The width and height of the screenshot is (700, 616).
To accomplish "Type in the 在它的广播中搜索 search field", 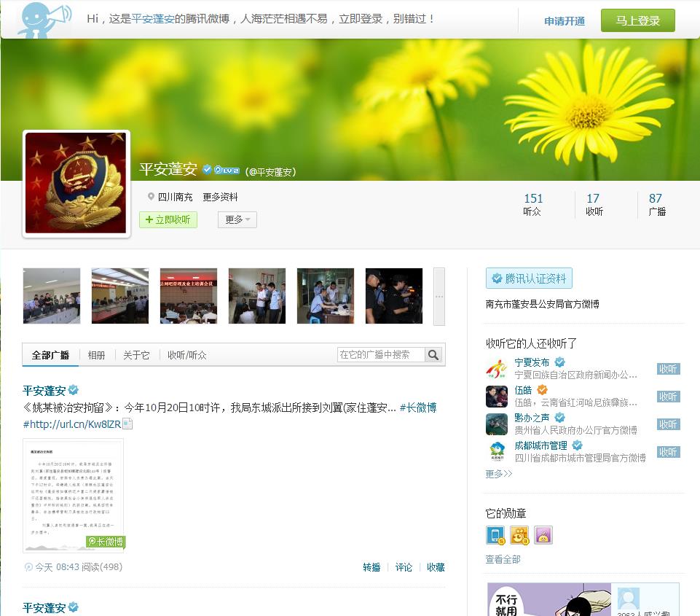I will pos(380,355).
